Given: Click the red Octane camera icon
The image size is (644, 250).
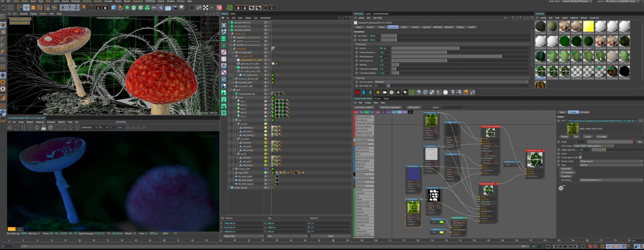Looking at the screenshot, I should [x=357, y=93].
